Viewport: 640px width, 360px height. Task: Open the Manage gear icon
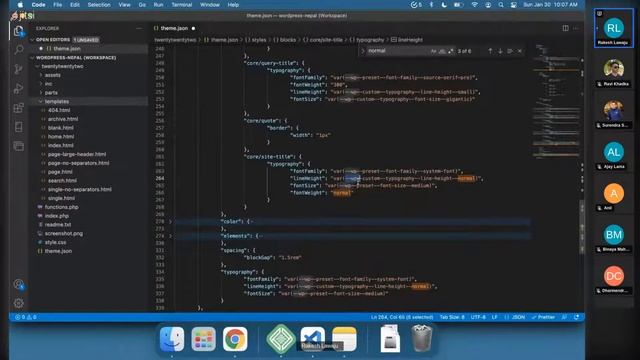18,303
